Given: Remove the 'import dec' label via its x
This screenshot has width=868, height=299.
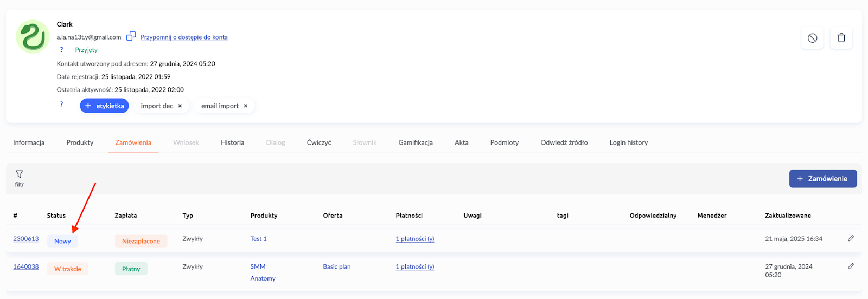Looking at the screenshot, I should pyautogui.click(x=180, y=106).
